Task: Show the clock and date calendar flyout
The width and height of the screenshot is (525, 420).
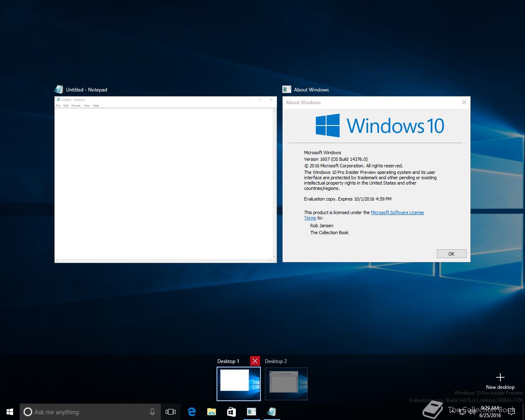Action: [490, 412]
